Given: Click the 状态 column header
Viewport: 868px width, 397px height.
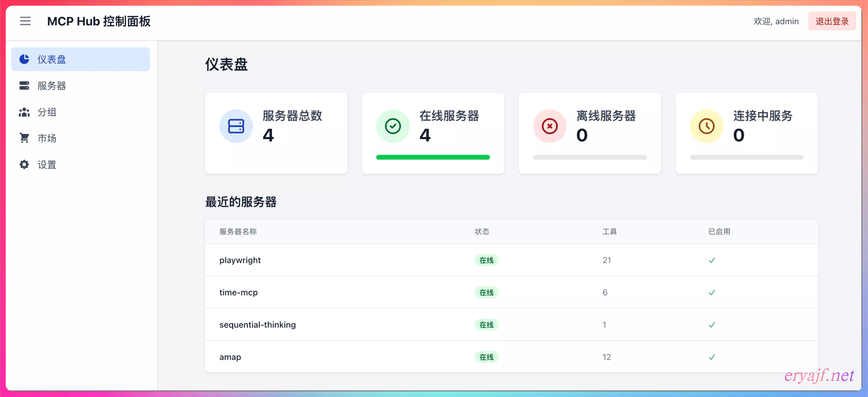Looking at the screenshot, I should 482,232.
